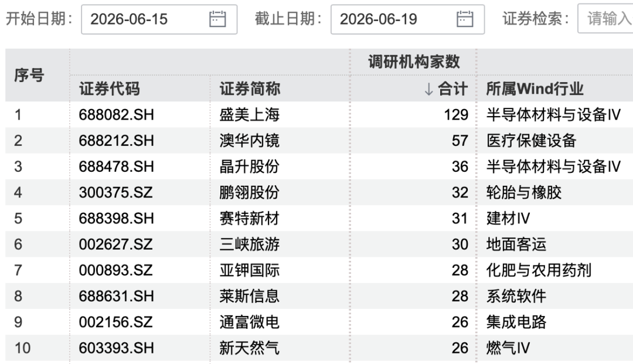The image size is (633, 364).
Task: Click the 调研机构家数 group header
Action: (x=414, y=62)
